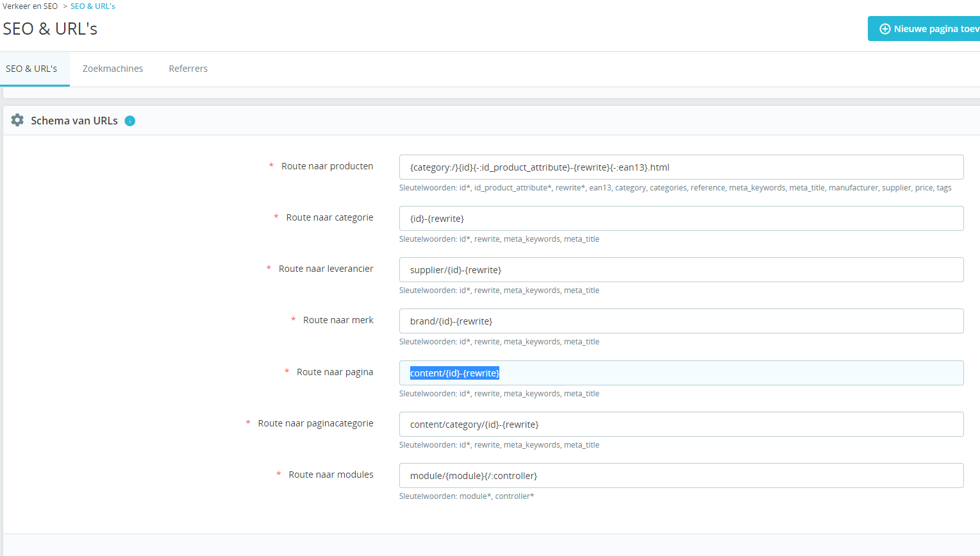Edit the Route naar leverancier field

tap(681, 269)
